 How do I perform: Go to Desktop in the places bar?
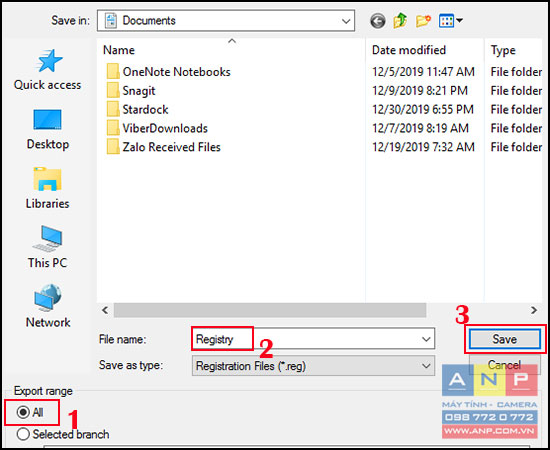point(48,129)
